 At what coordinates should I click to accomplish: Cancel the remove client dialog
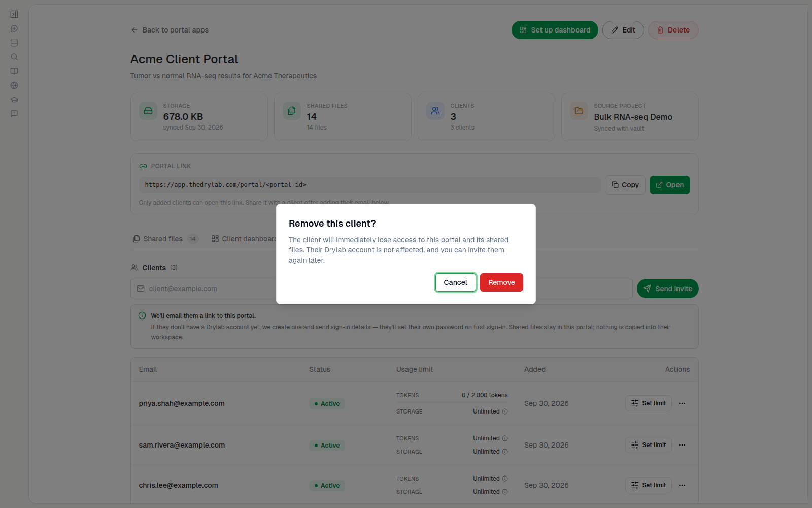click(x=455, y=282)
